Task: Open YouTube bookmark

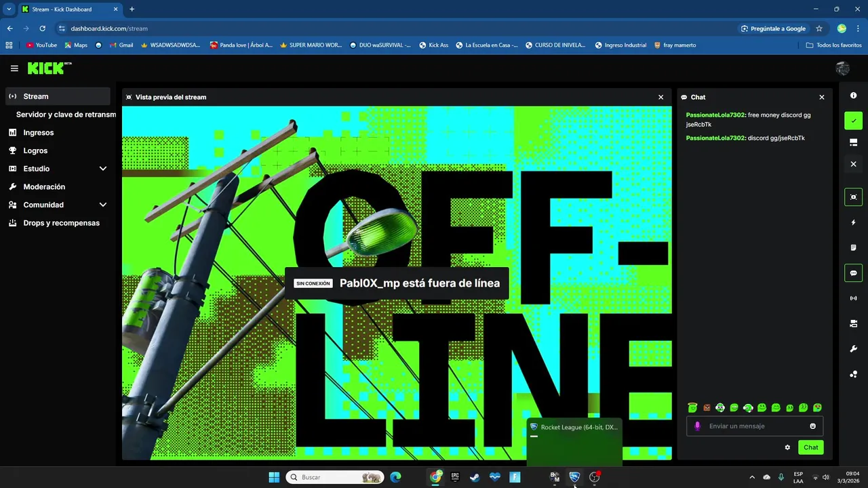Action: pyautogui.click(x=41, y=45)
